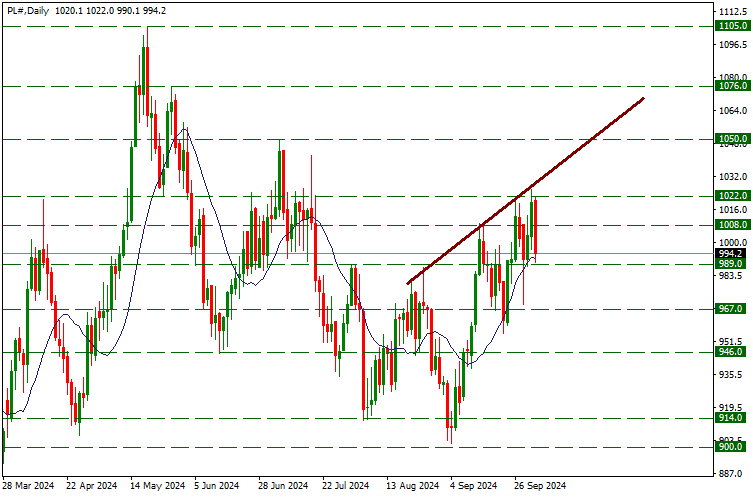
Task: Click the 1022.0 price level label
Action: coord(732,196)
